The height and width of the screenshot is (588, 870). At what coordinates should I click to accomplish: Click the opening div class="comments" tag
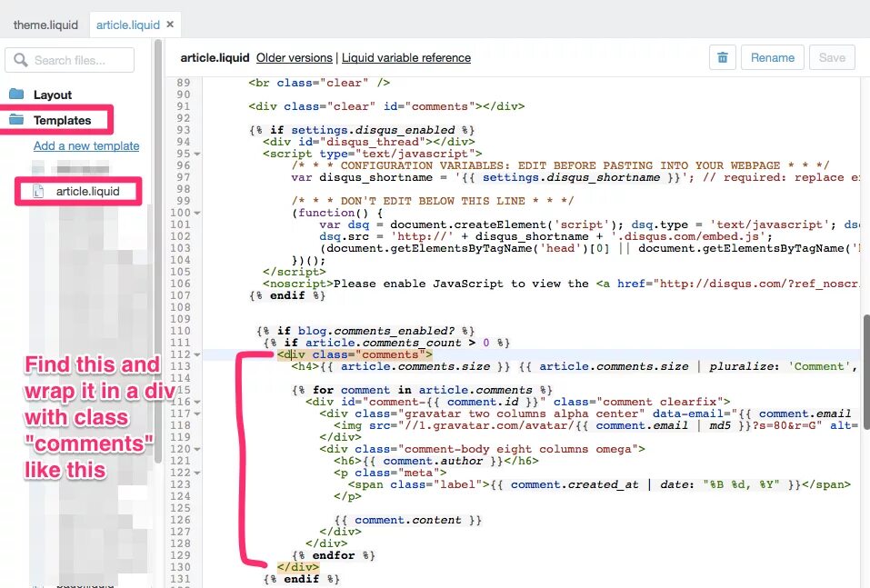pos(355,355)
